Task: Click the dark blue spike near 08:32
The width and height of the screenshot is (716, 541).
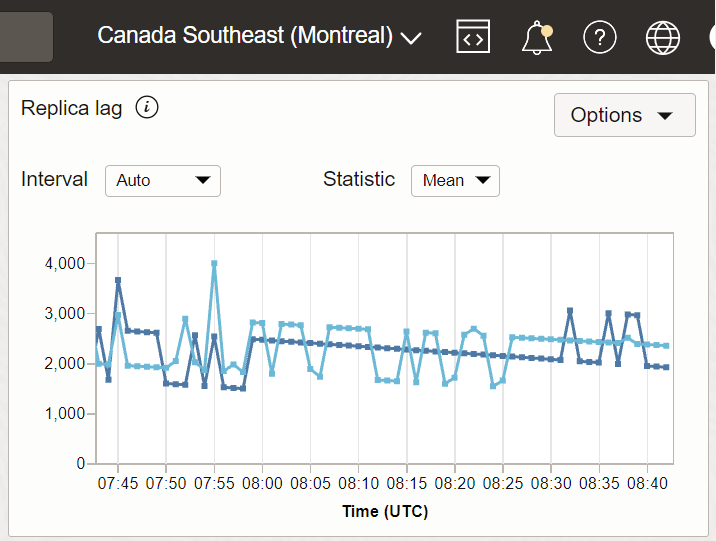Action: pyautogui.click(x=570, y=311)
